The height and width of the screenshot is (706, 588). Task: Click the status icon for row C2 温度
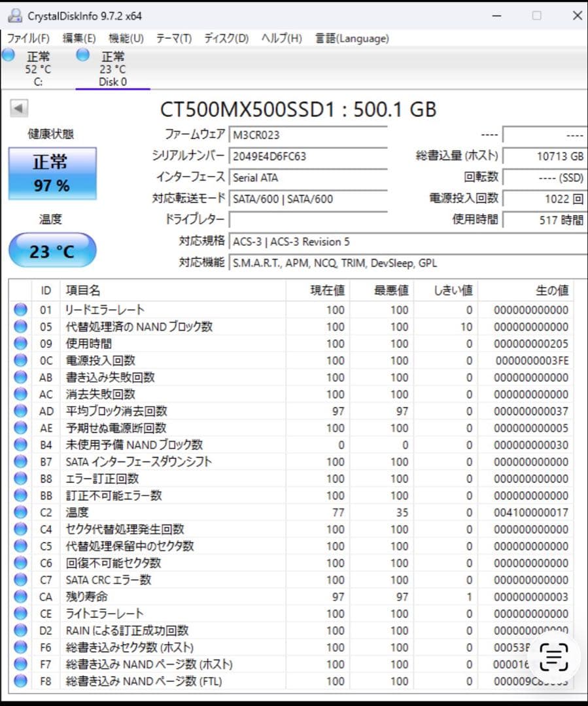pyautogui.click(x=20, y=512)
